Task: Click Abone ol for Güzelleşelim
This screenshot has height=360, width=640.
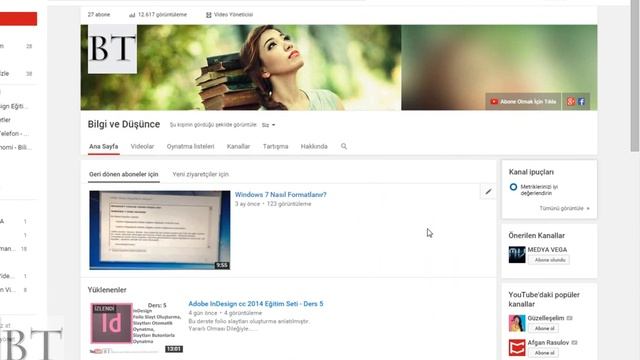Action: tap(544, 328)
